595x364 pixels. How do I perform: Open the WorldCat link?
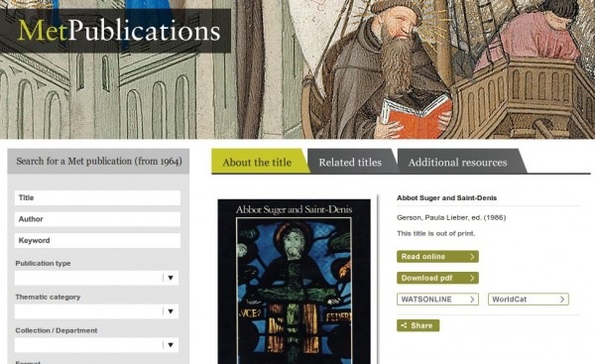(x=529, y=300)
